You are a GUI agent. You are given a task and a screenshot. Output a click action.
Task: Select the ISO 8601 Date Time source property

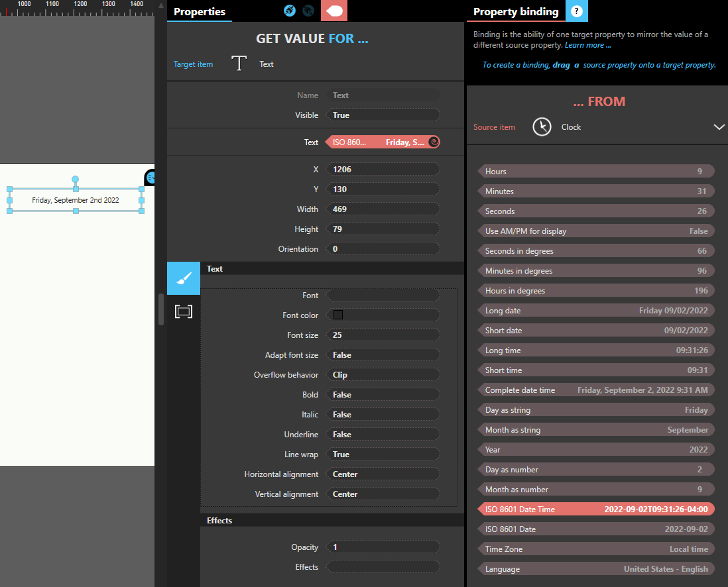(595, 509)
